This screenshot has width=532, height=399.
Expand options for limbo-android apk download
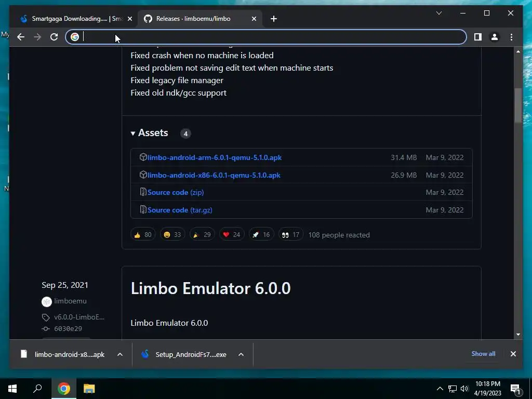pos(120,354)
